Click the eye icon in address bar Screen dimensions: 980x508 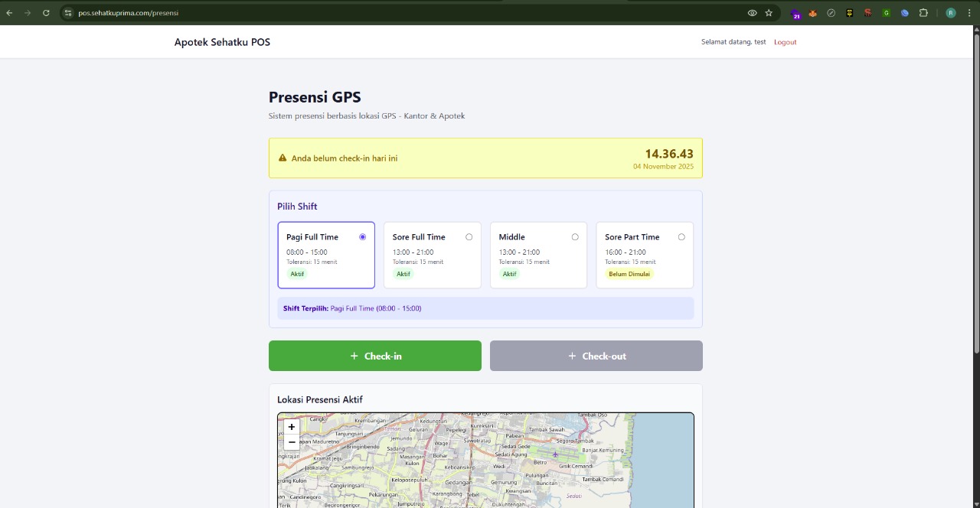click(752, 13)
